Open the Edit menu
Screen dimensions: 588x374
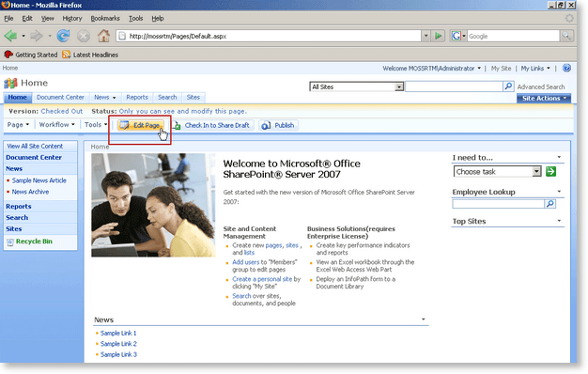point(27,19)
